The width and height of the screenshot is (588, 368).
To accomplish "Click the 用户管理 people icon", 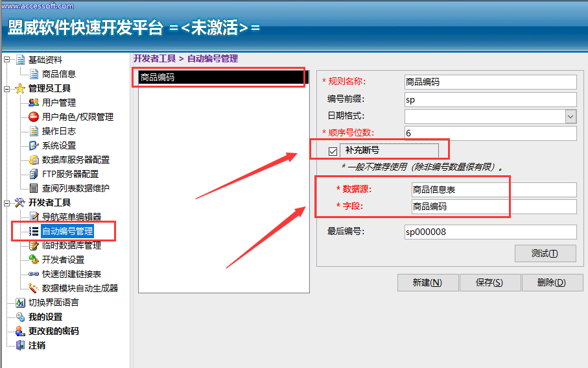I will pyautogui.click(x=34, y=102).
